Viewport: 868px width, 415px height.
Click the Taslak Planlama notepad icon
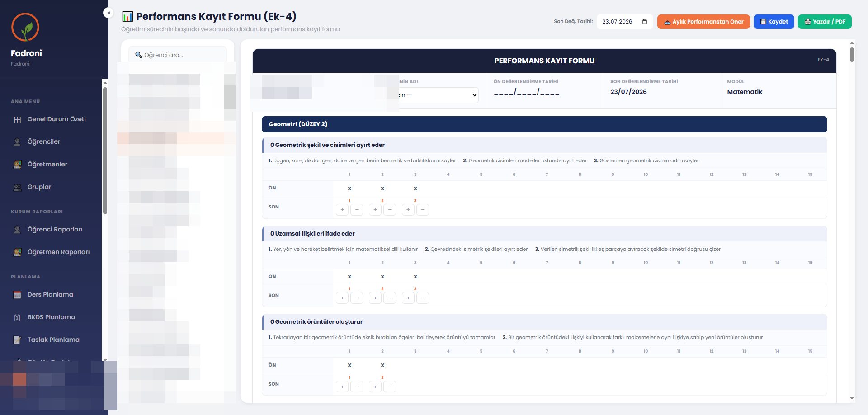[x=17, y=340]
